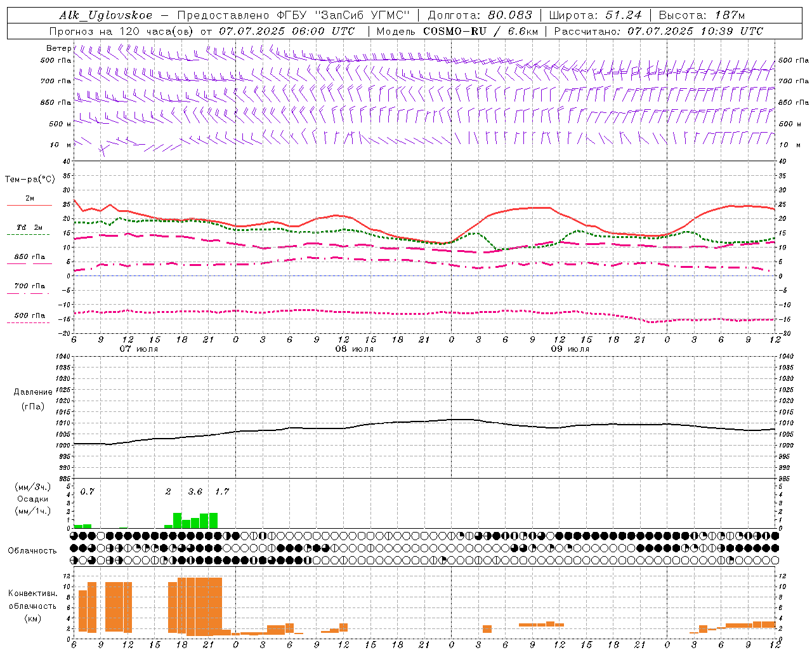Click the Осадки precipitation label
Screen dimensions: 812x650
(x=32, y=499)
